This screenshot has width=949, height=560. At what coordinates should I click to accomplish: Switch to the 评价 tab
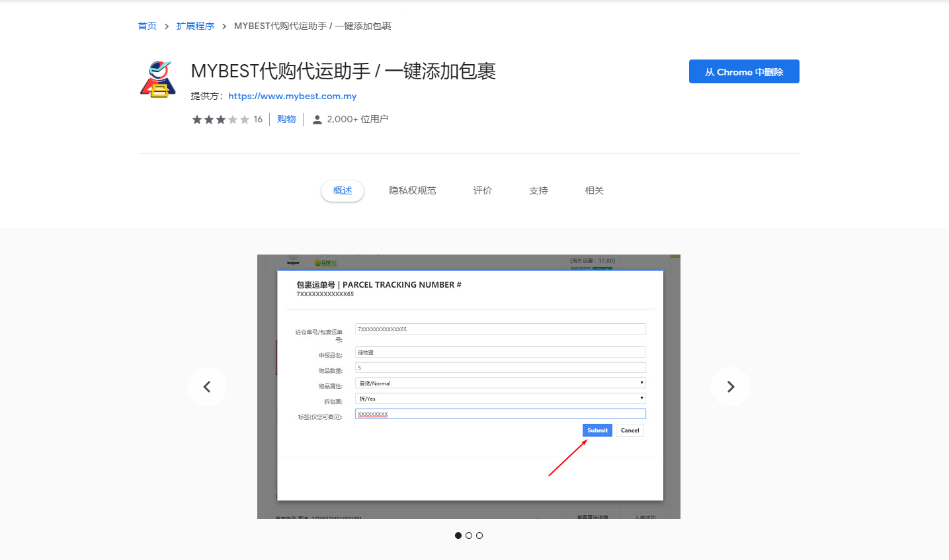click(483, 190)
